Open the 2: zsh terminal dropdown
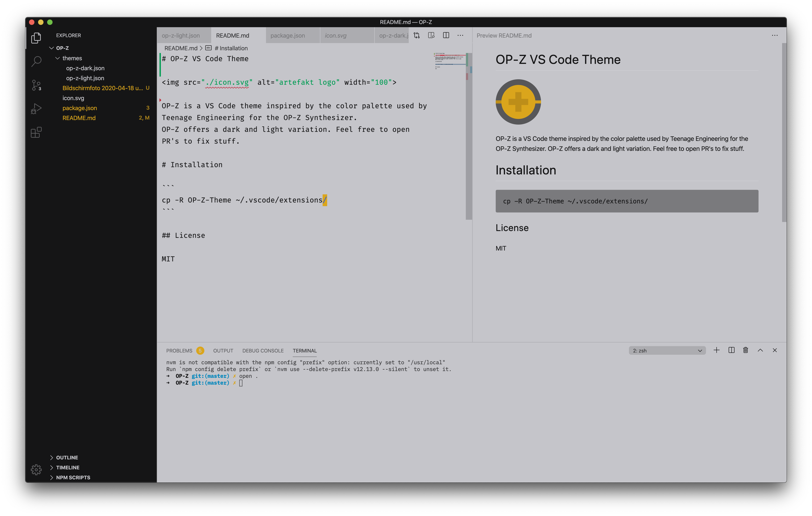The height and width of the screenshot is (516, 812). (x=667, y=350)
